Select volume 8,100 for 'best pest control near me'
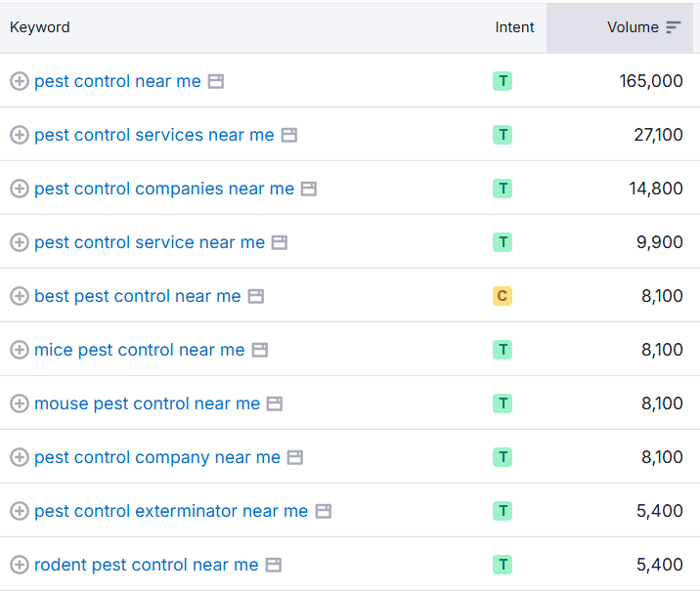The image size is (700, 593). (662, 296)
